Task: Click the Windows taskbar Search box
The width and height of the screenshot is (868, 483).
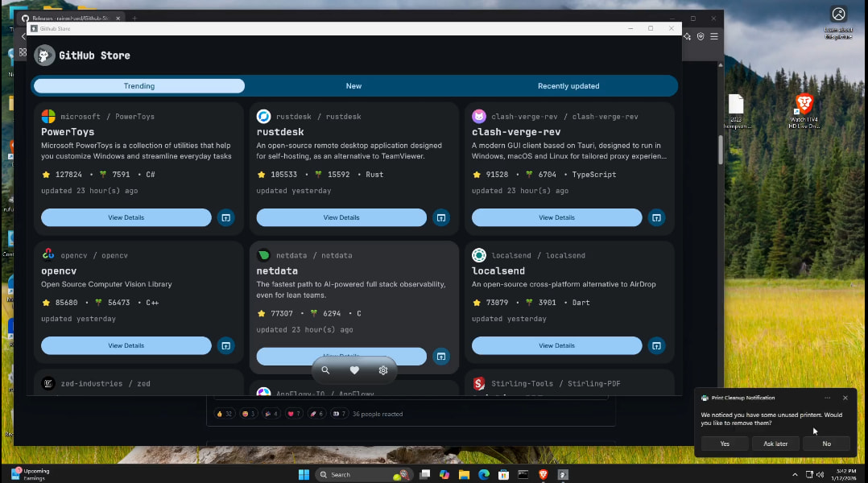Action: tap(354, 474)
